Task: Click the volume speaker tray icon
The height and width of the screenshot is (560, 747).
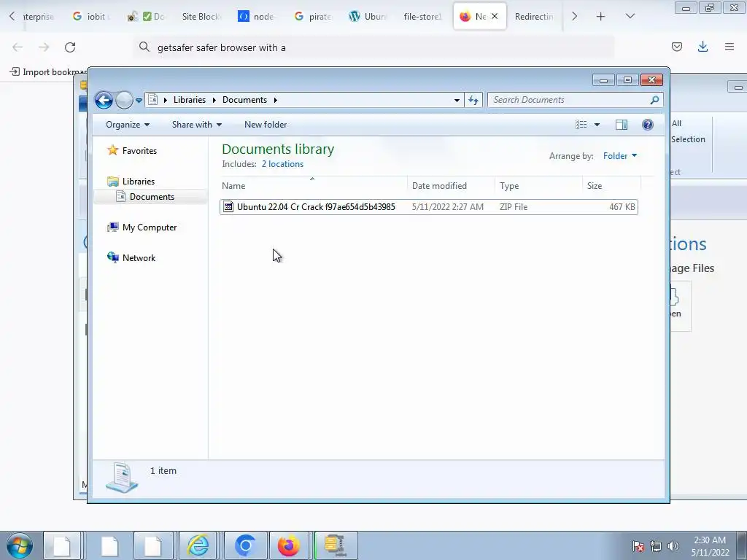Action: point(673,546)
